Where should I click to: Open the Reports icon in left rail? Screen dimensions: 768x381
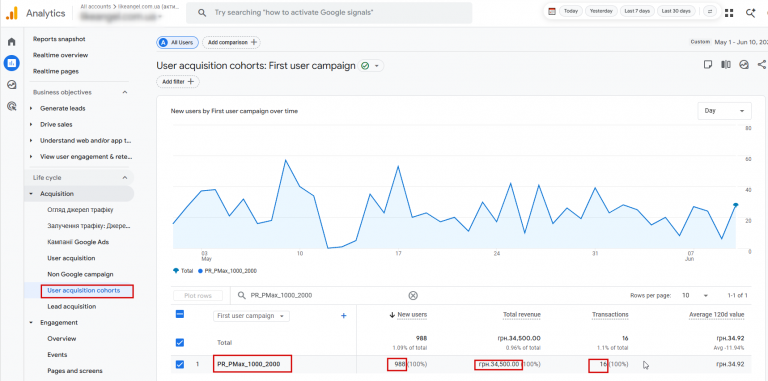click(x=11, y=63)
